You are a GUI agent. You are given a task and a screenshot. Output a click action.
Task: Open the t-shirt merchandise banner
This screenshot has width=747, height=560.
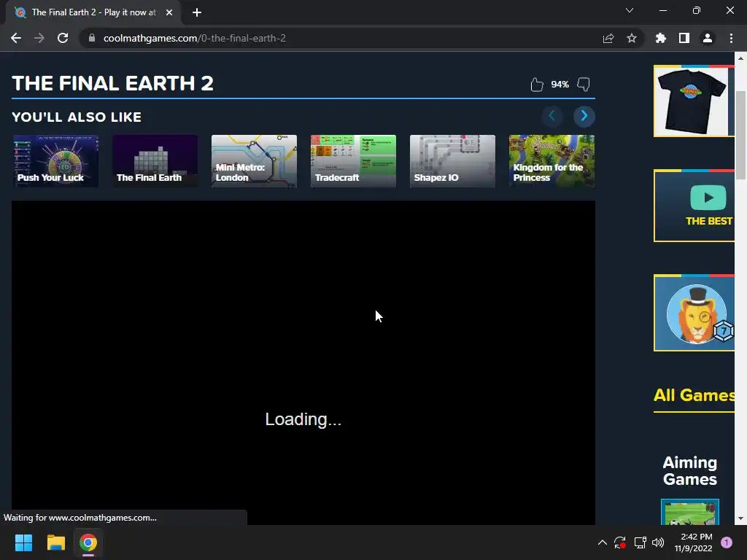pyautogui.click(x=694, y=101)
